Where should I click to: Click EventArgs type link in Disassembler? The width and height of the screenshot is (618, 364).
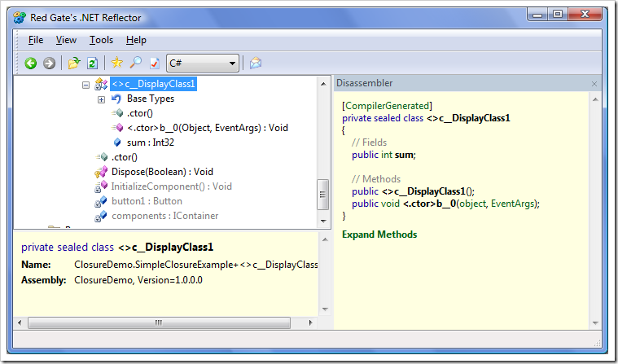(x=513, y=204)
